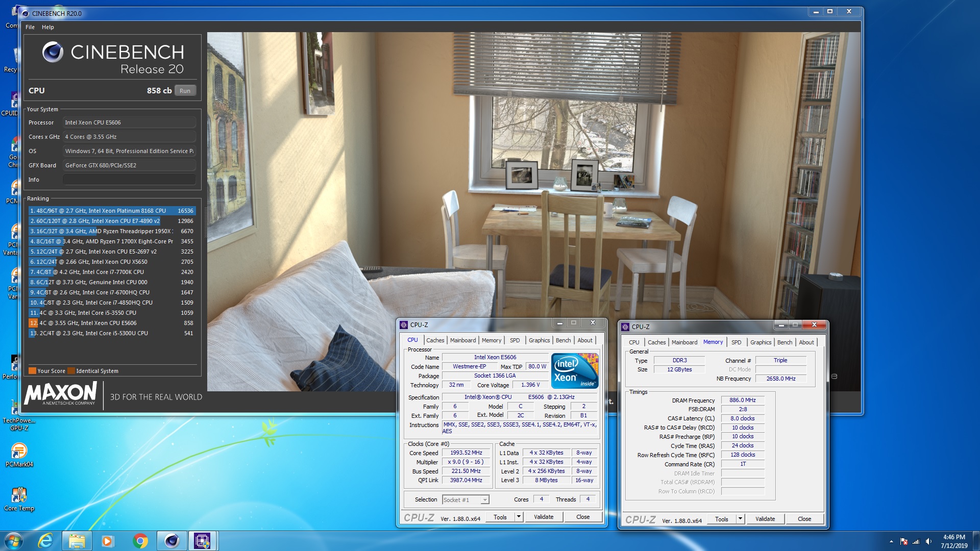Click the volume speaker tray icon
Screen dimensions: 980x551
tap(928, 541)
